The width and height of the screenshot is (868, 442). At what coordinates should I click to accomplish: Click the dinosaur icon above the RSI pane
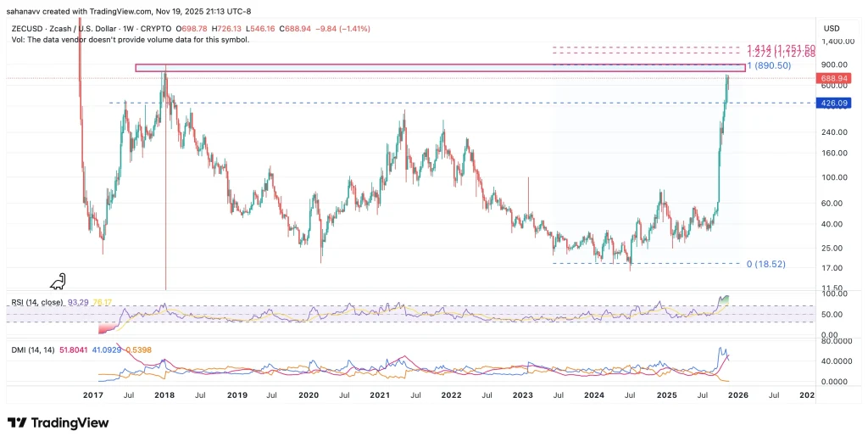click(x=59, y=282)
